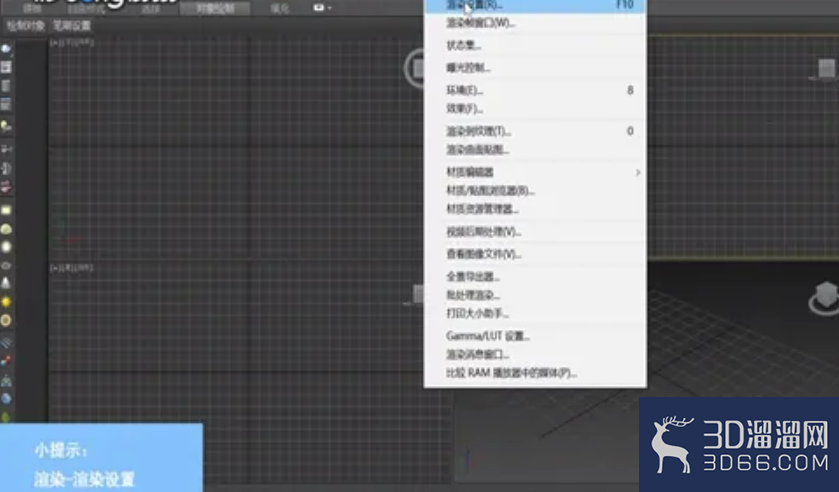Click the red icon in the left toolbar
The height and width of the screenshot is (492, 839).
[x=6, y=186]
